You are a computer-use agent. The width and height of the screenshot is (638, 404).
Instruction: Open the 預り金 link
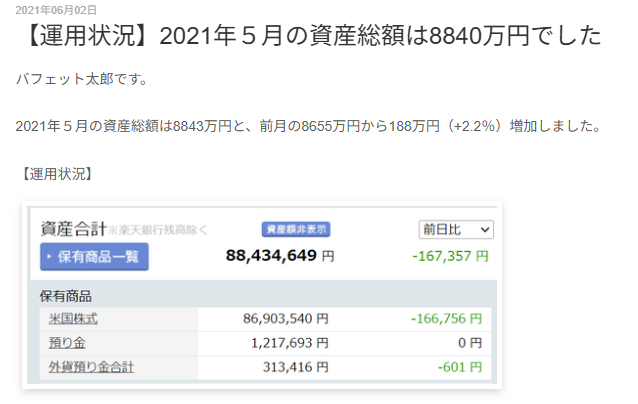pyautogui.click(x=63, y=343)
